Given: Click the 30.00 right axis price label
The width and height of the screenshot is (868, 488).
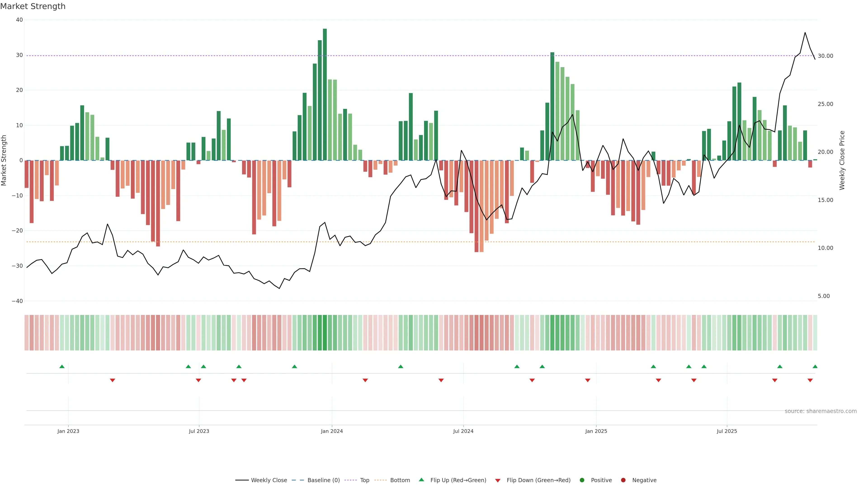Looking at the screenshot, I should (x=825, y=56).
